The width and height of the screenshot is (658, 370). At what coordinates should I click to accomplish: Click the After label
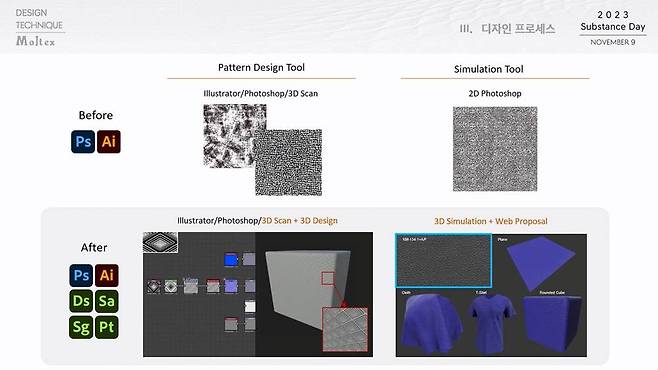(94, 248)
